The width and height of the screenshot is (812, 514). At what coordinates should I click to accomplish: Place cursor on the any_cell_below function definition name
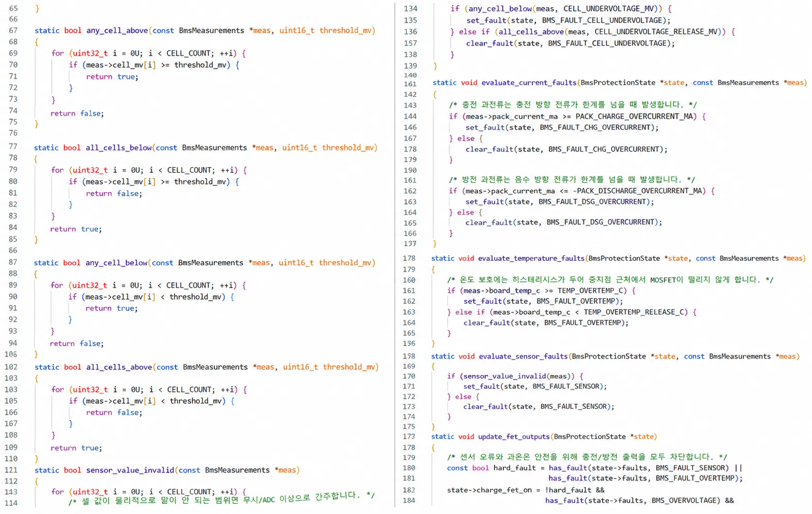tap(116, 263)
